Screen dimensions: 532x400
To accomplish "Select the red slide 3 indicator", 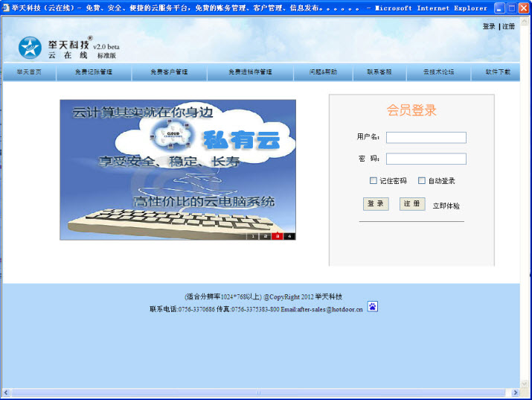I will click(278, 236).
